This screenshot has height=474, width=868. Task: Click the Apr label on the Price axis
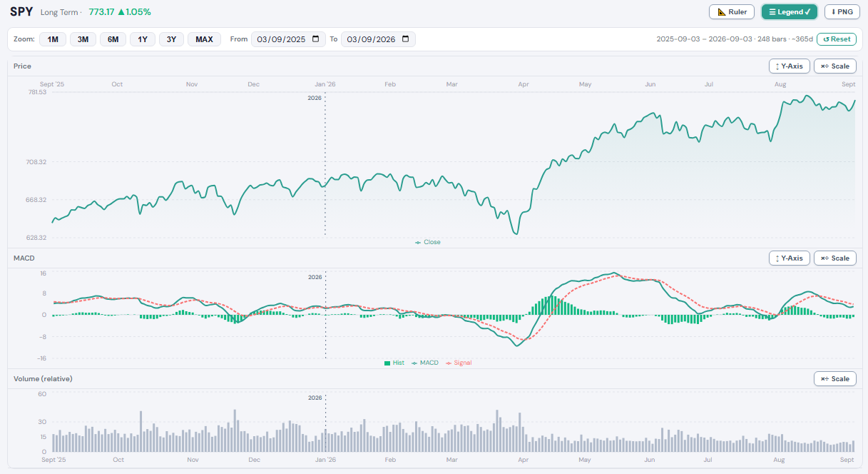pos(524,84)
